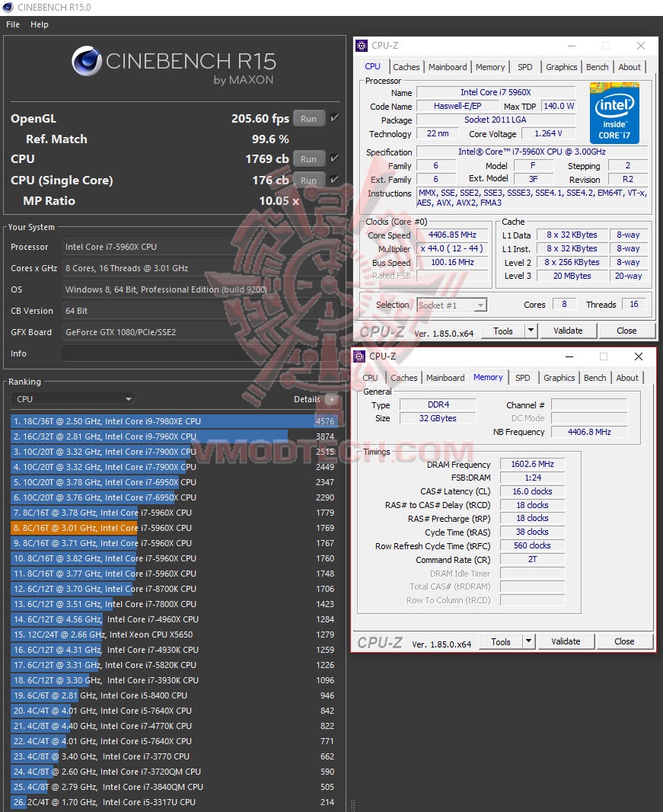The height and width of the screenshot is (812, 663).
Task: Click the NB Frequency value 4406.8 MHz
Action: (x=589, y=432)
